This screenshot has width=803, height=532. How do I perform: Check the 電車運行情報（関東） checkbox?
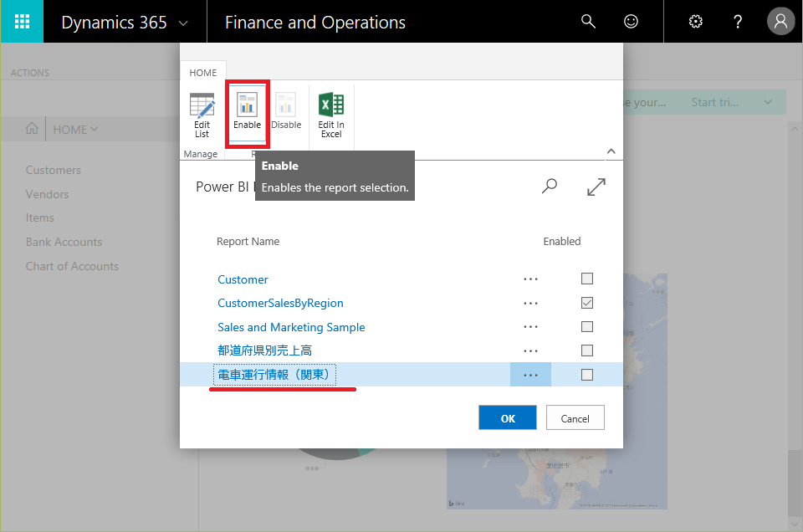(587, 375)
